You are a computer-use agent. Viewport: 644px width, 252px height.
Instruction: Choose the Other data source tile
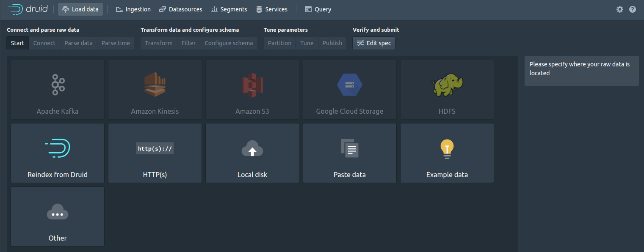[x=57, y=216]
